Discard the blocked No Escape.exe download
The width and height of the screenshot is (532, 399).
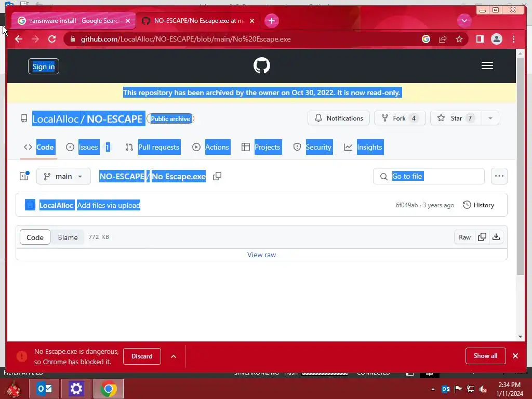tap(142, 356)
